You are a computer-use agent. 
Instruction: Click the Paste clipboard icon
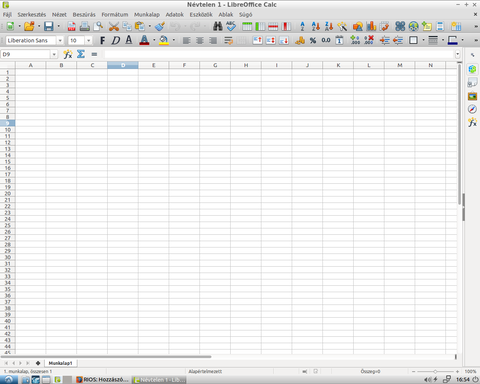click(140, 26)
